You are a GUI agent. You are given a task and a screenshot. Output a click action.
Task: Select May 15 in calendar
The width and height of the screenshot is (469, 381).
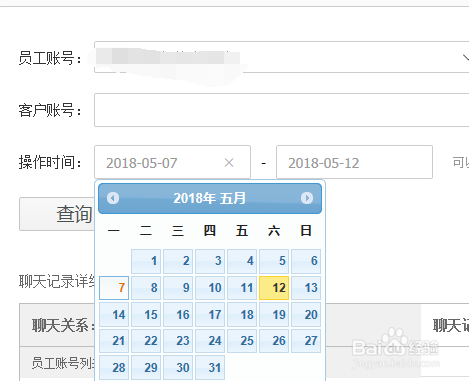[x=146, y=314]
